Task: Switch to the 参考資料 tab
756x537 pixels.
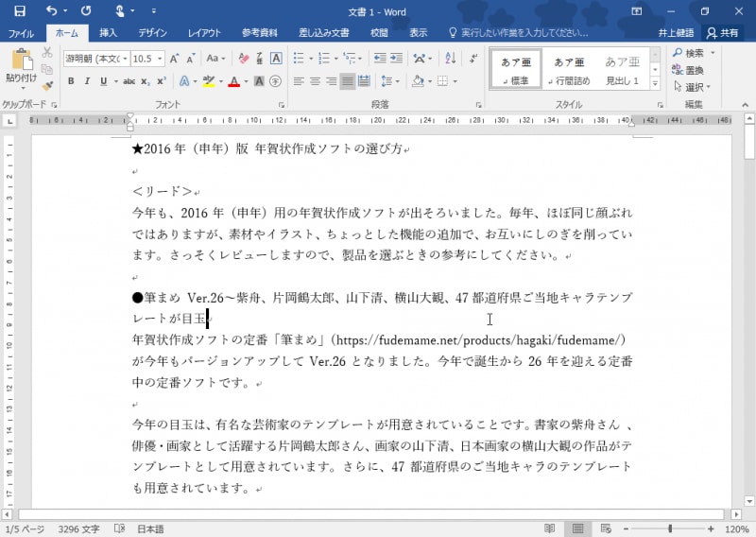Action: (x=260, y=32)
